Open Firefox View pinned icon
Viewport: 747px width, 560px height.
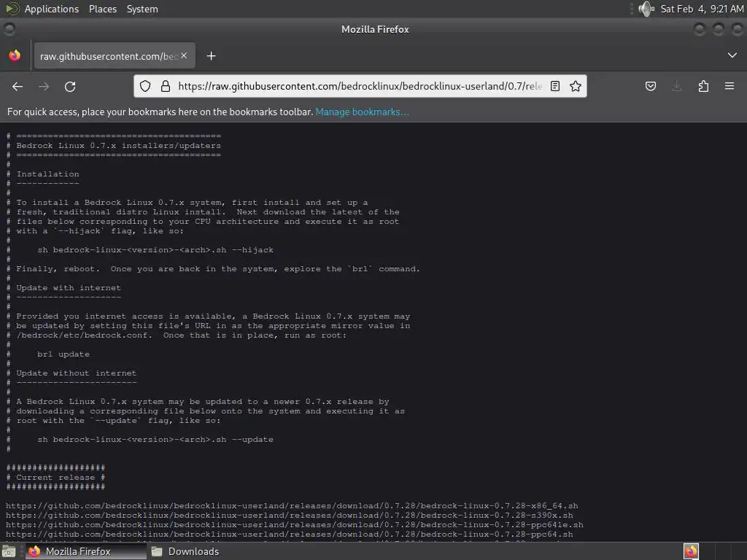pyautogui.click(x=15, y=55)
